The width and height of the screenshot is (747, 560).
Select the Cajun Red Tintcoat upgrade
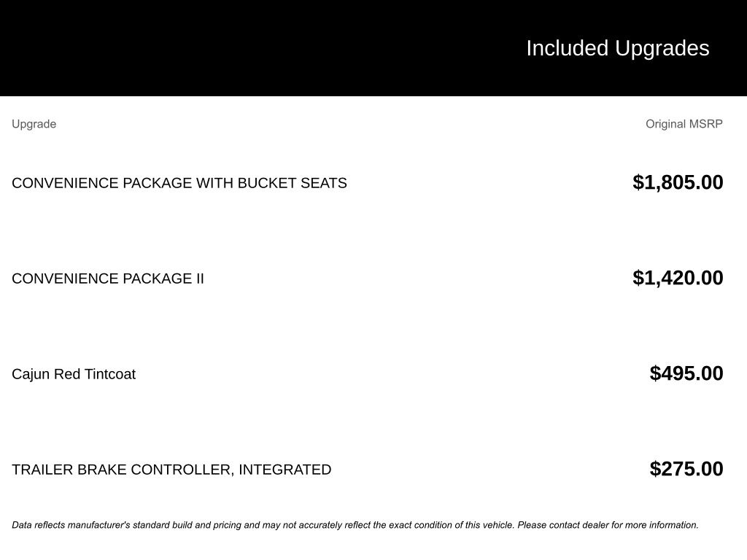pyautogui.click(x=74, y=374)
